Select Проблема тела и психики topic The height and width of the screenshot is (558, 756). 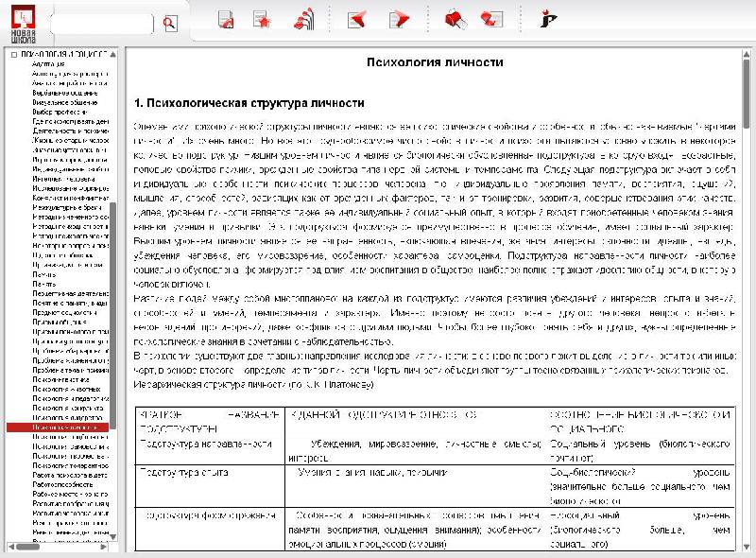pyautogui.click(x=71, y=370)
